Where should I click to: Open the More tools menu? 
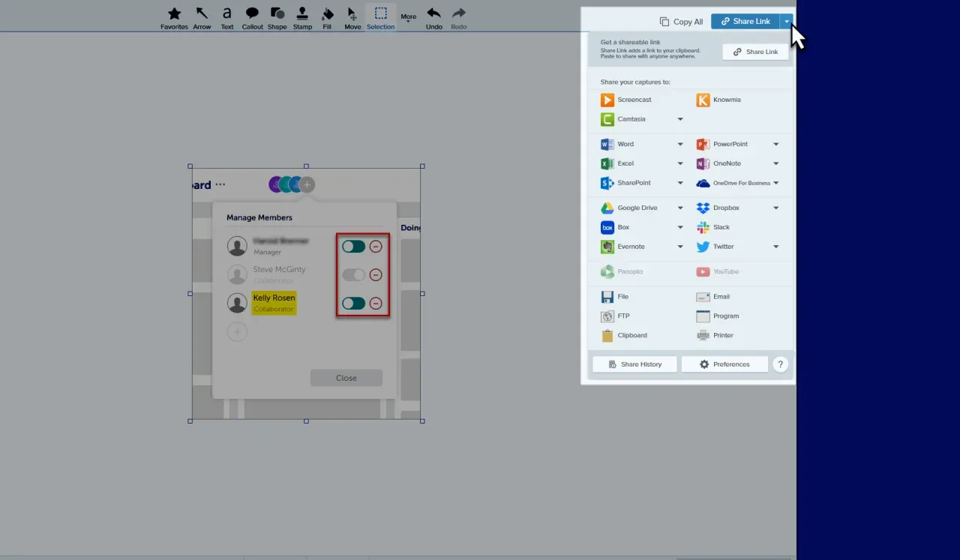(x=409, y=17)
